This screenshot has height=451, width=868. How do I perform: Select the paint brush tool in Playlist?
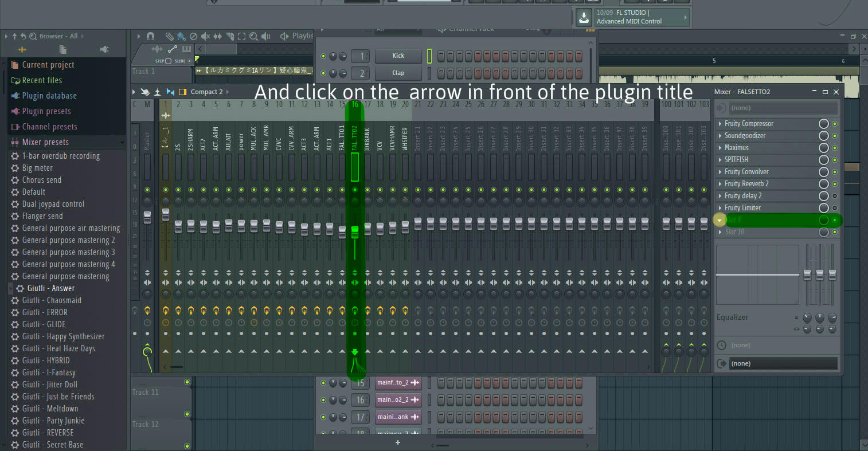[181, 36]
